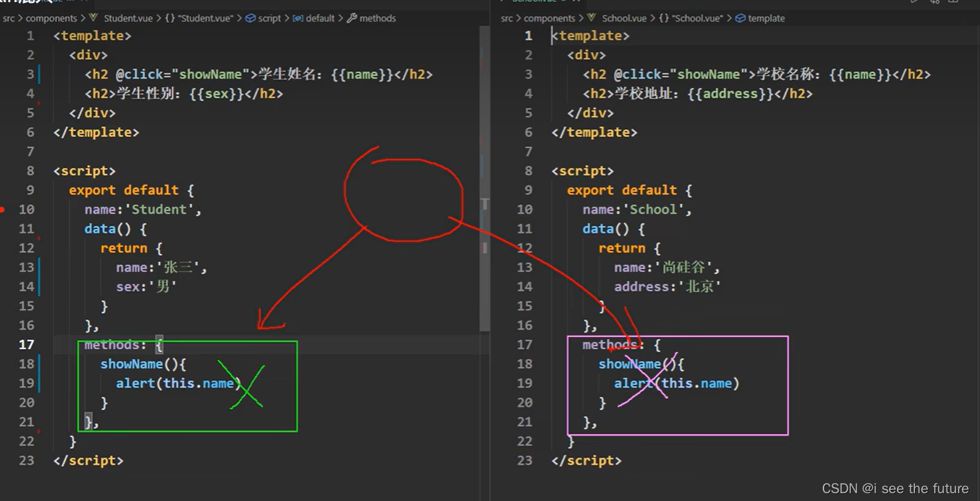Click 'methods: {' in Student.vue line 17
The width and height of the screenshot is (980, 501).
pyautogui.click(x=124, y=345)
